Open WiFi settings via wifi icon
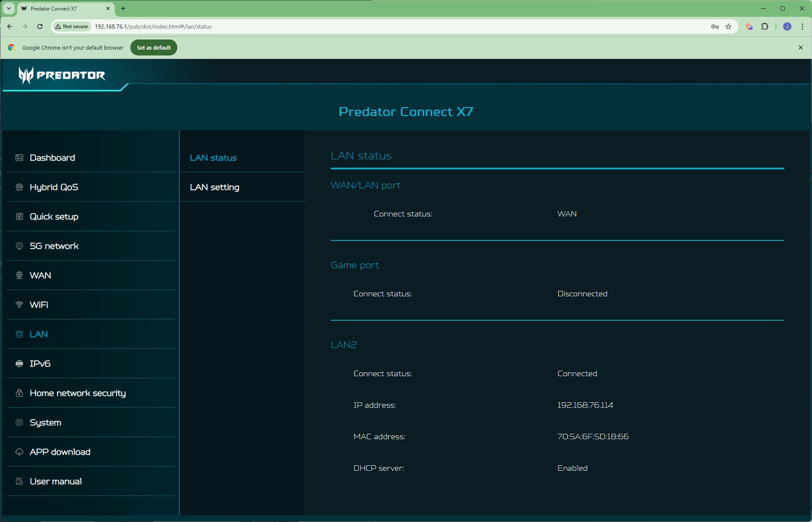Image resolution: width=812 pixels, height=522 pixels. point(19,305)
